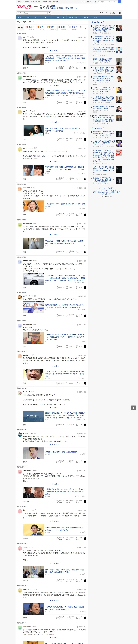This screenshot has height=644, width=138.
Task: Open マイページ link
Action: (103, 13)
